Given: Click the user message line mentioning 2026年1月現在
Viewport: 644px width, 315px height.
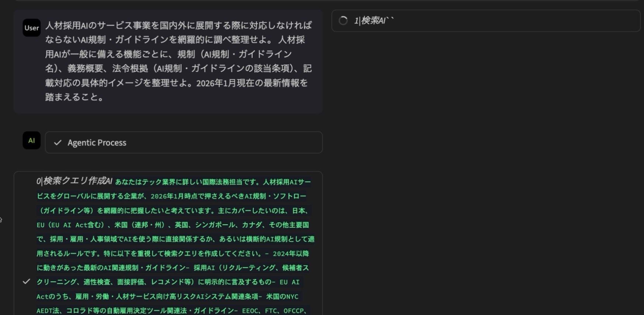Looking at the screenshot, I should click(x=176, y=83).
